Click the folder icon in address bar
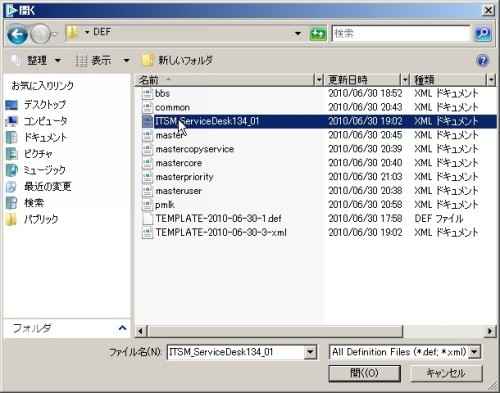The width and height of the screenshot is (500, 393). (72, 33)
